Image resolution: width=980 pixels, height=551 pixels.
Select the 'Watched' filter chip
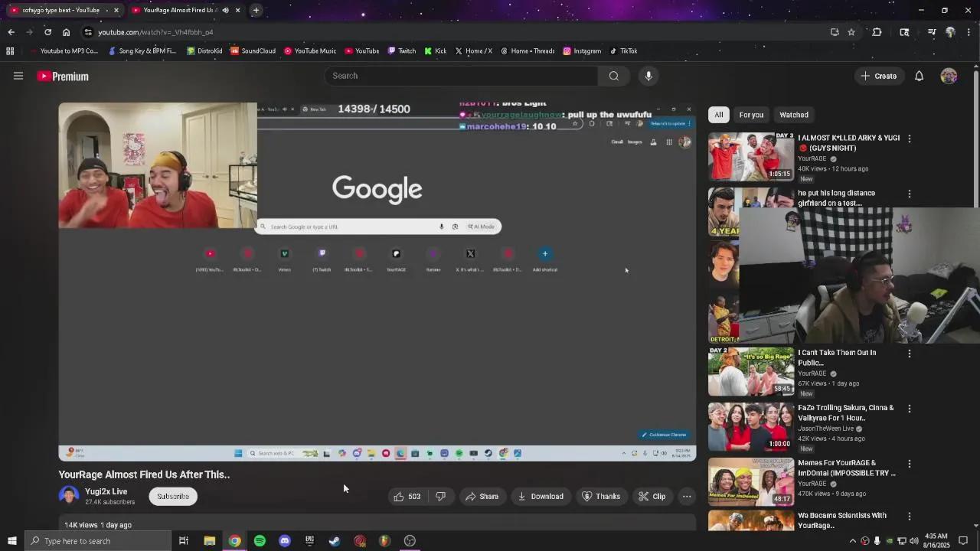[794, 115]
